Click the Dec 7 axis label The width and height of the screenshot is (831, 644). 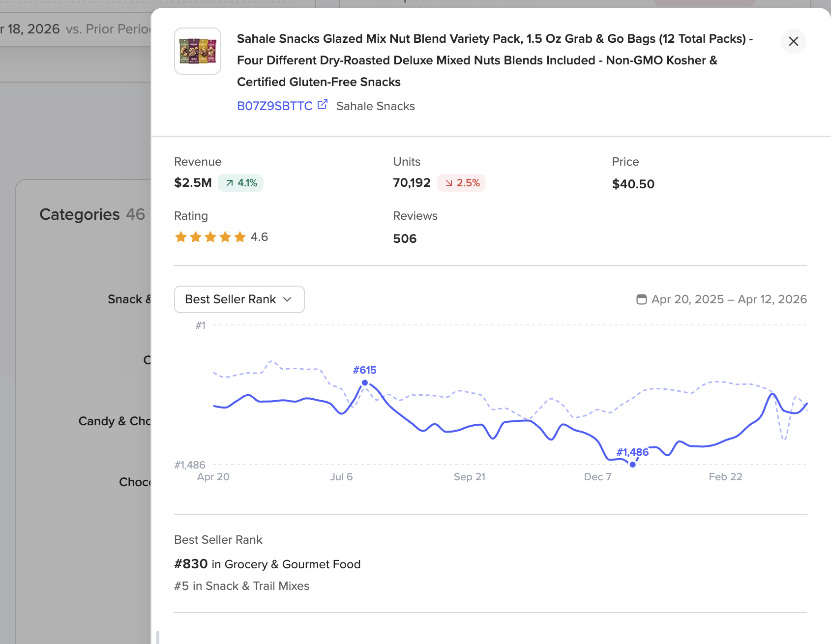(597, 477)
